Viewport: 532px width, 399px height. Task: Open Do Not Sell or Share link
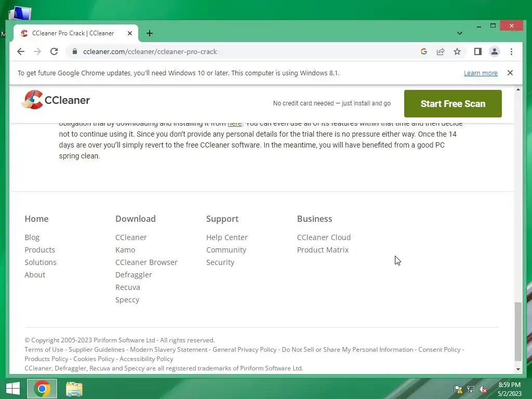(348, 350)
